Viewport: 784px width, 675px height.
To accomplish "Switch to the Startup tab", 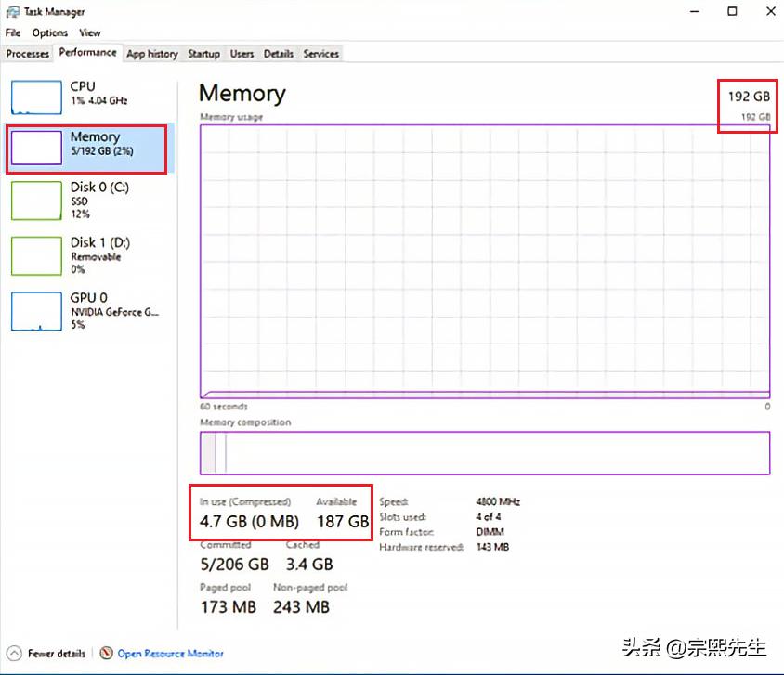I will tap(203, 54).
